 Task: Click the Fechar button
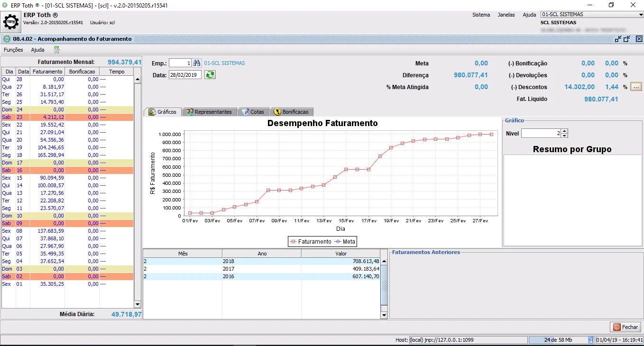[626, 327]
